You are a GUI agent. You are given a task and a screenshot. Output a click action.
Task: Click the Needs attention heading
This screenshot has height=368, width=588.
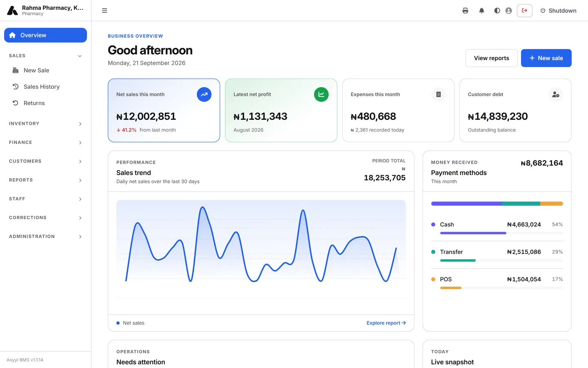141,362
